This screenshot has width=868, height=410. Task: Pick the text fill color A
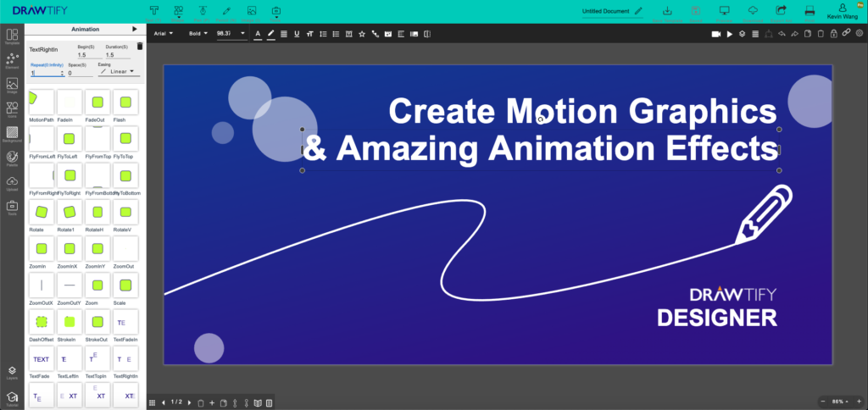click(258, 34)
